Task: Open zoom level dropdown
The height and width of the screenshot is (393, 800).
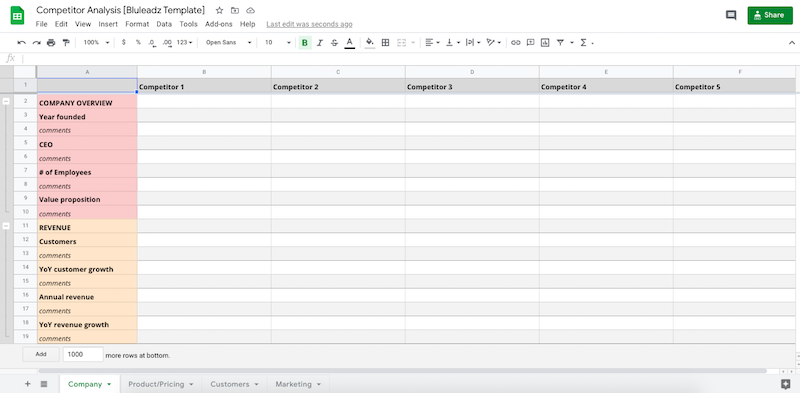Action: point(96,43)
